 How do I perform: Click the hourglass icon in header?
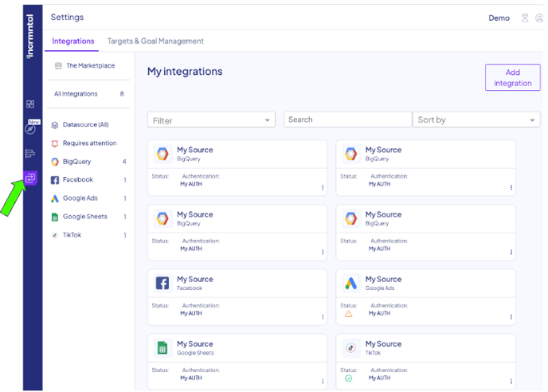tap(524, 18)
